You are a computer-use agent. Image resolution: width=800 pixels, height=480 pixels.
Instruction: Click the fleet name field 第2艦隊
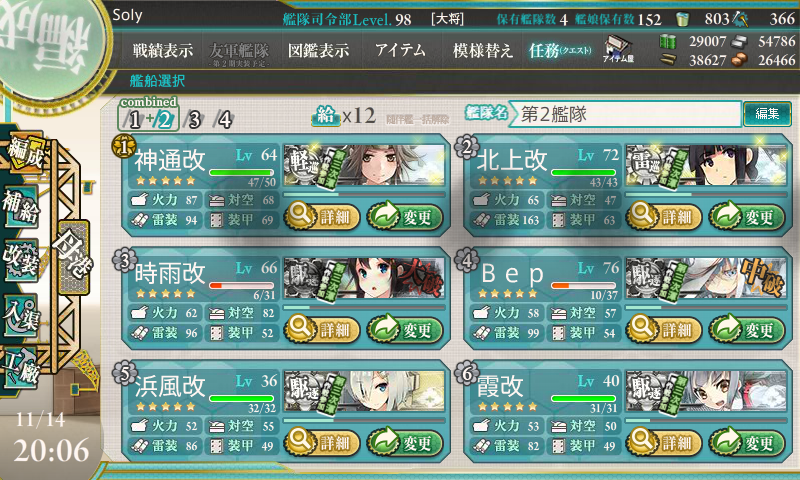coord(625,114)
